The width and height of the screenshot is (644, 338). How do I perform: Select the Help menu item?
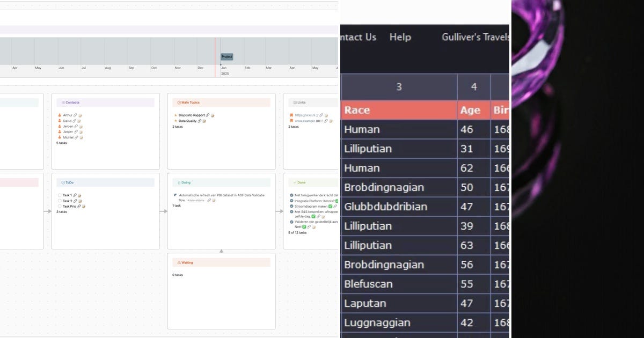pos(400,37)
